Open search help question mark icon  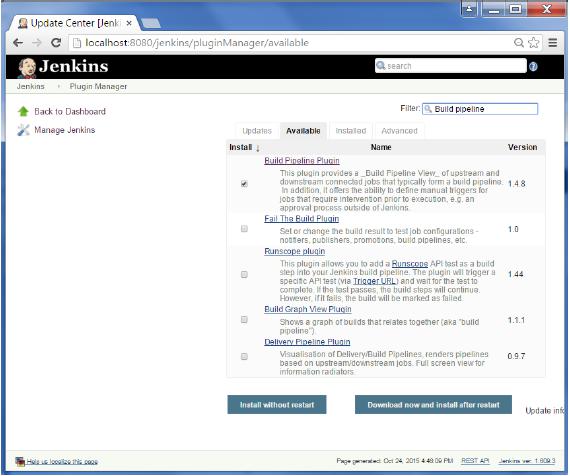[x=533, y=67]
